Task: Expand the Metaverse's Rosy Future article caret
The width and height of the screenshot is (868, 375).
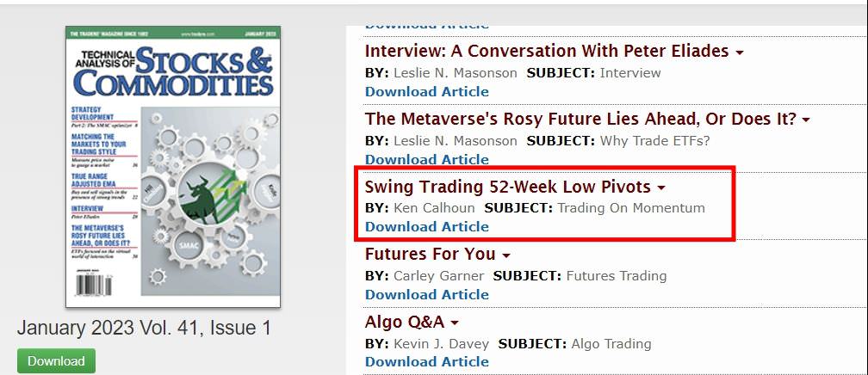Action: tap(806, 120)
